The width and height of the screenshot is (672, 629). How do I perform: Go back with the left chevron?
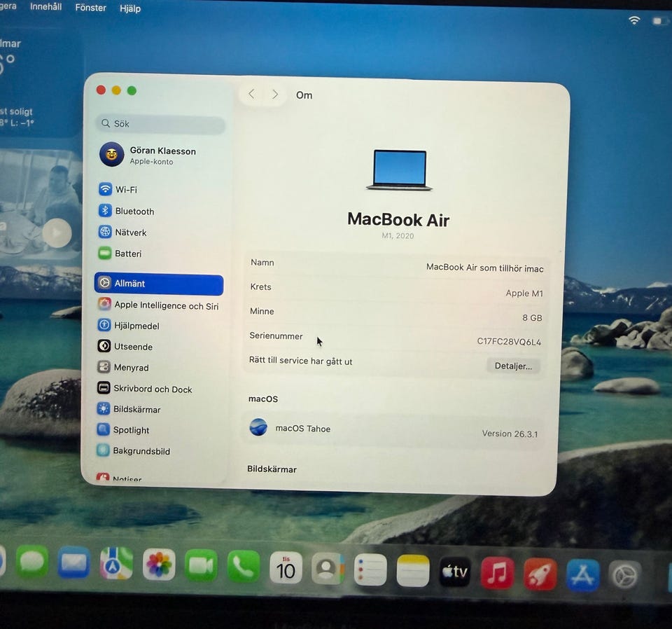click(251, 94)
